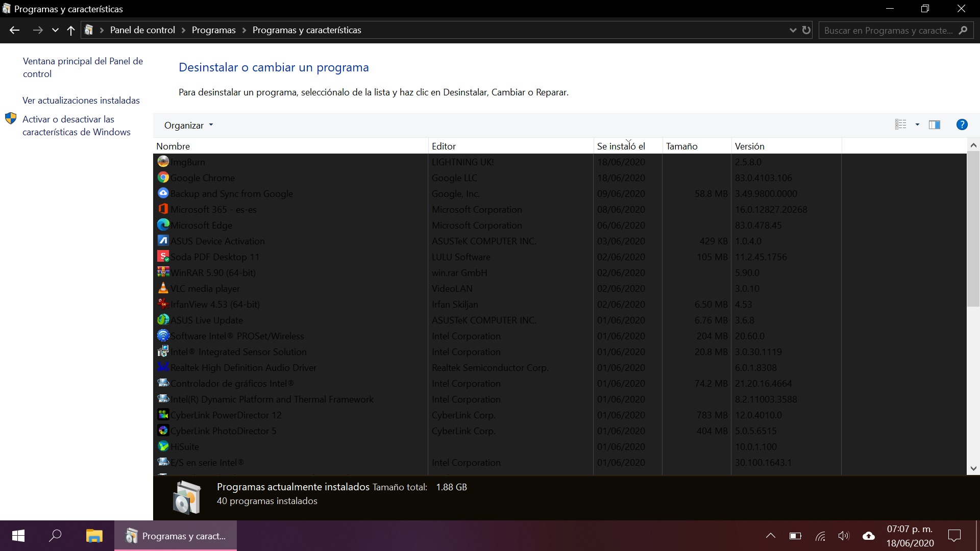This screenshot has height=551, width=980.
Task: Expand chevron after Panel de control
Action: click(184, 30)
